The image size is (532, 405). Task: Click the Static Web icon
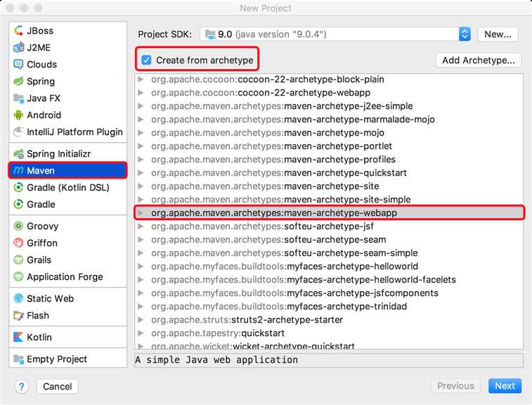pos(18,298)
